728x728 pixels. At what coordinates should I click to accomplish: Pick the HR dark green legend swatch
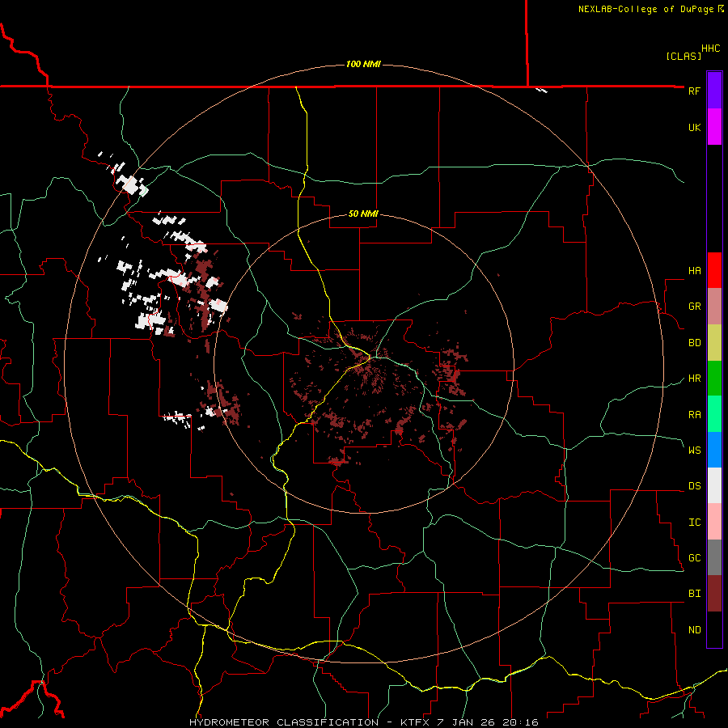(x=714, y=379)
